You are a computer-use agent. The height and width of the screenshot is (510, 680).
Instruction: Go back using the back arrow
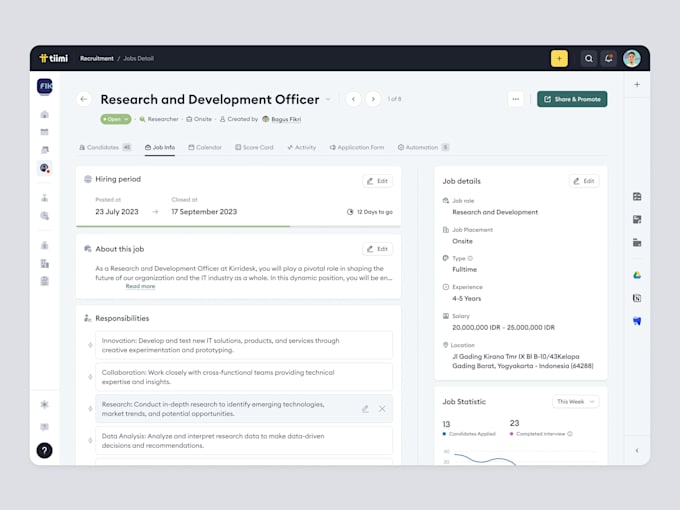tap(84, 99)
